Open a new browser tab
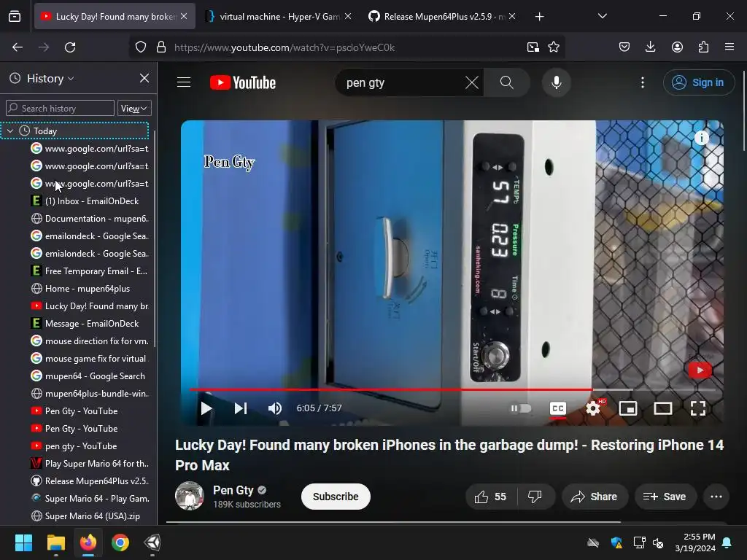Screen dimensions: 747x560 click(x=539, y=17)
